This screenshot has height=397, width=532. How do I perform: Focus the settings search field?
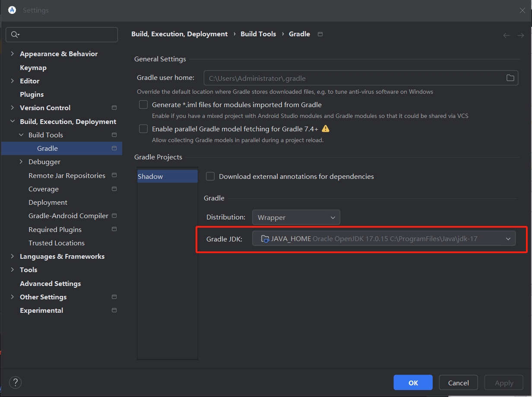[x=62, y=35]
